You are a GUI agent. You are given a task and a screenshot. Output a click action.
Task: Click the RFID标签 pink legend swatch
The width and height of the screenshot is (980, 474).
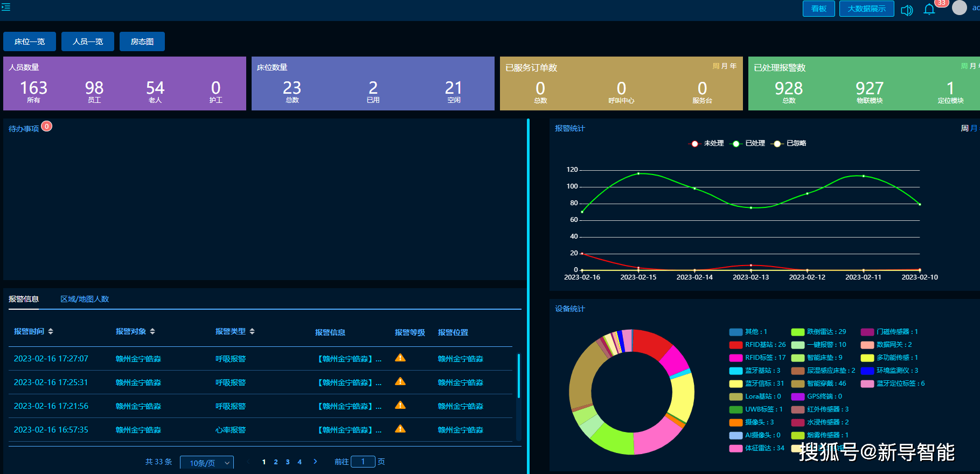point(736,358)
